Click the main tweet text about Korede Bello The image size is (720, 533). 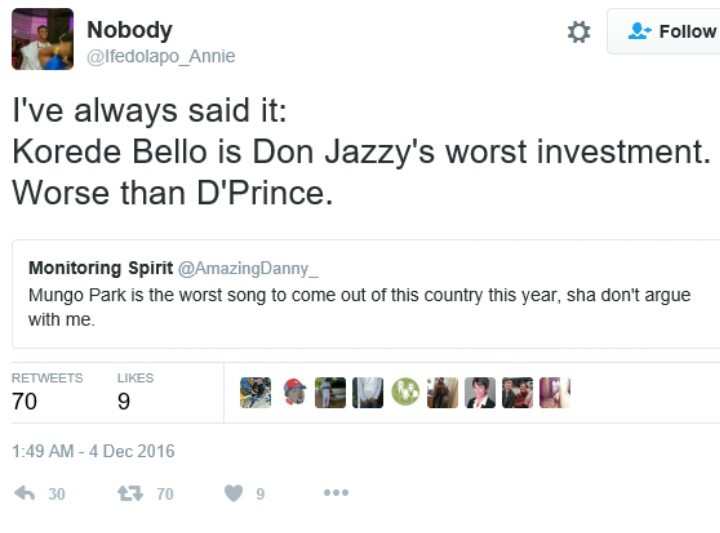[360, 153]
